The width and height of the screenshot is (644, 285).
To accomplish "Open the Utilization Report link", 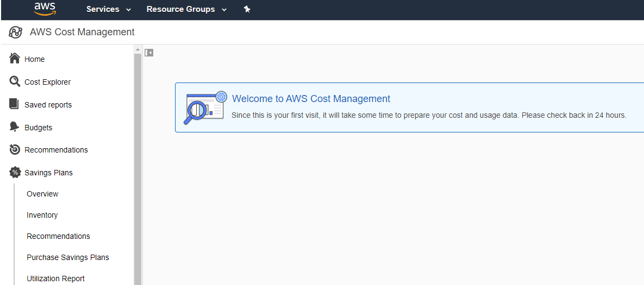I will (x=55, y=278).
